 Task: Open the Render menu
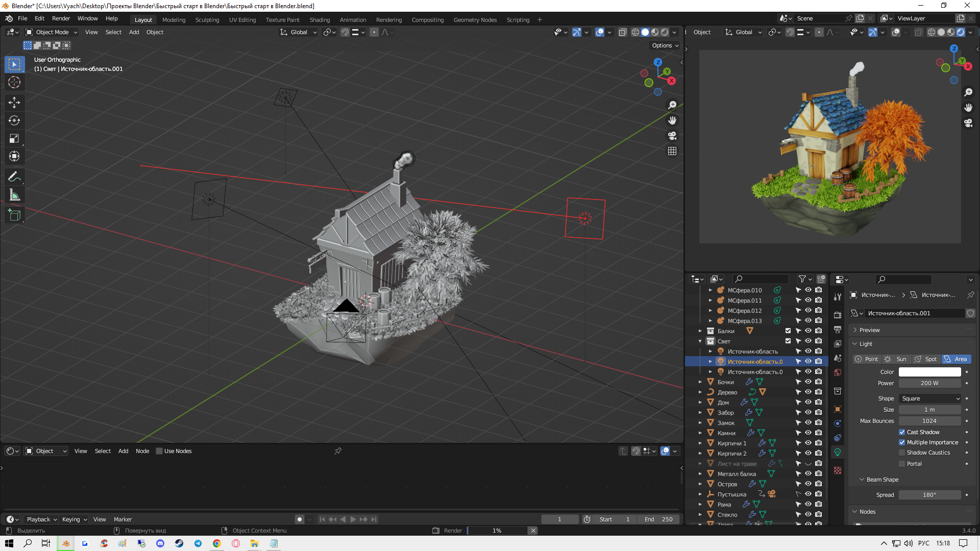[61, 18]
